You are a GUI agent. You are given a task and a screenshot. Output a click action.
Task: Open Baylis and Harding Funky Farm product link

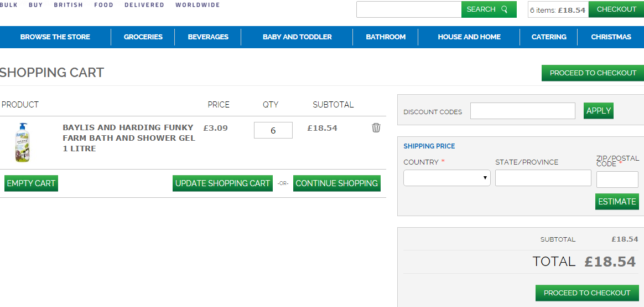coord(128,138)
